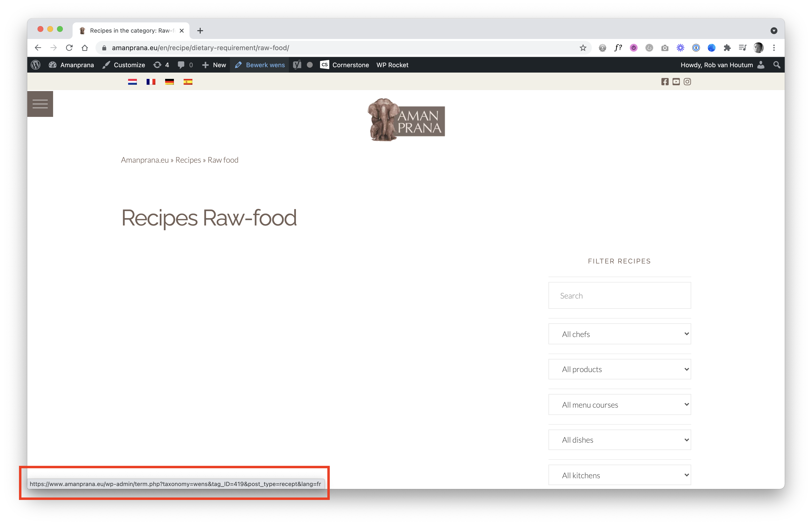The image size is (812, 525).
Task: Open the 4 pending updates item
Action: pos(161,65)
